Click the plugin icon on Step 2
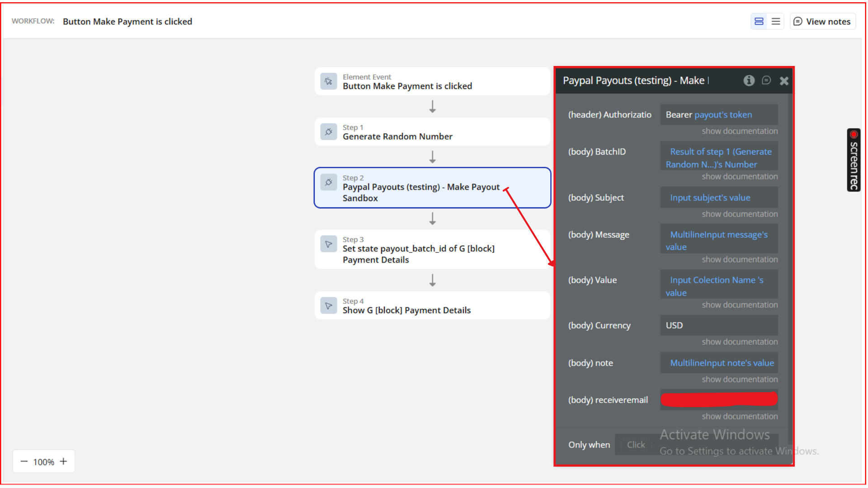Image resolution: width=868 pixels, height=488 pixels. 329,182
